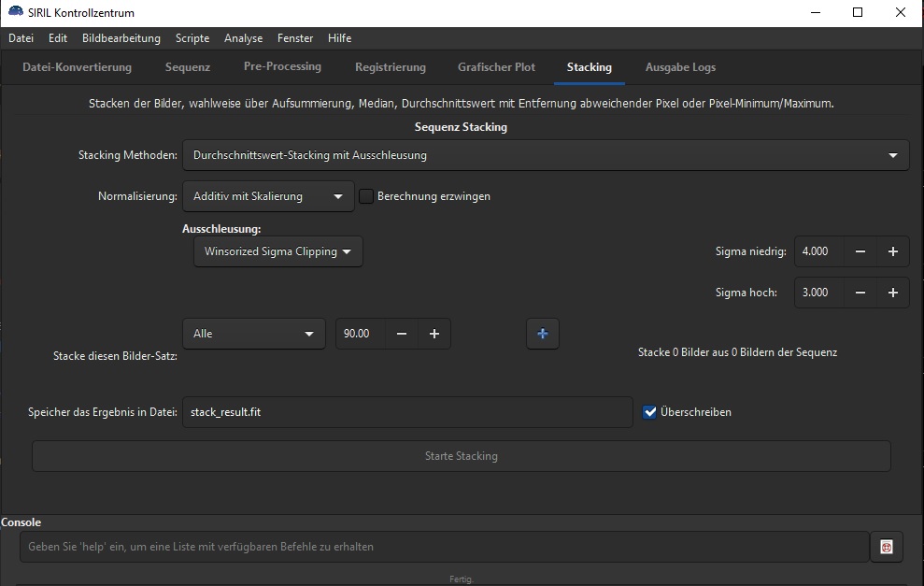
Task: Open the Winsorized Sigma Clipping dropdown
Action: coord(278,251)
